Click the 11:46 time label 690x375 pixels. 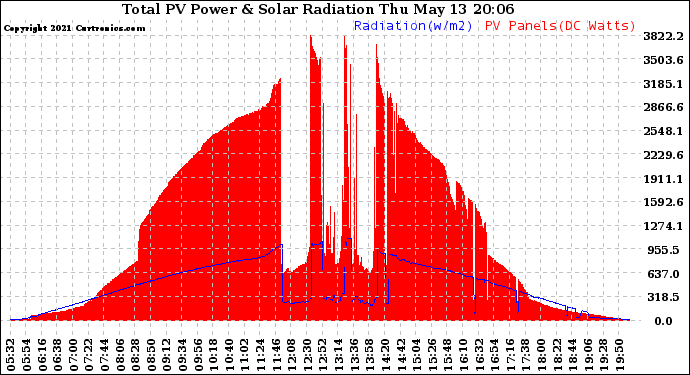pyautogui.click(x=277, y=355)
